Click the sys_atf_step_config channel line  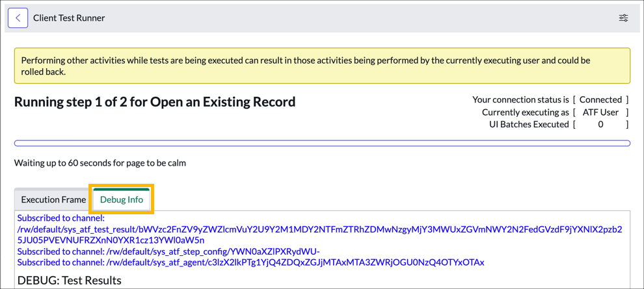tap(168, 251)
